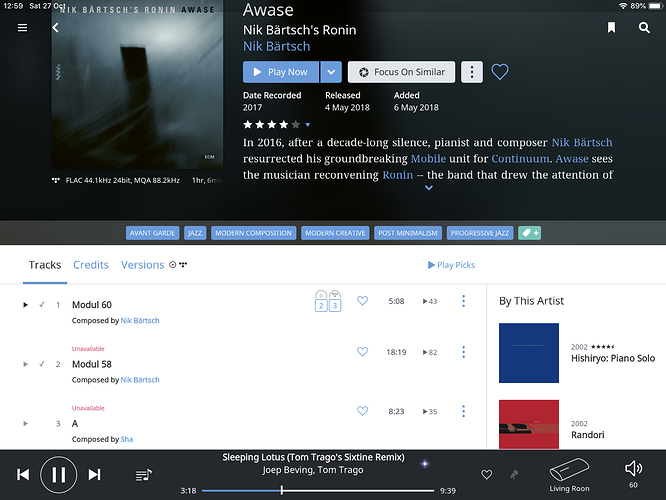The height and width of the screenshot is (500, 666).
Task: Play track Modul 58 arrow
Action: click(x=25, y=364)
